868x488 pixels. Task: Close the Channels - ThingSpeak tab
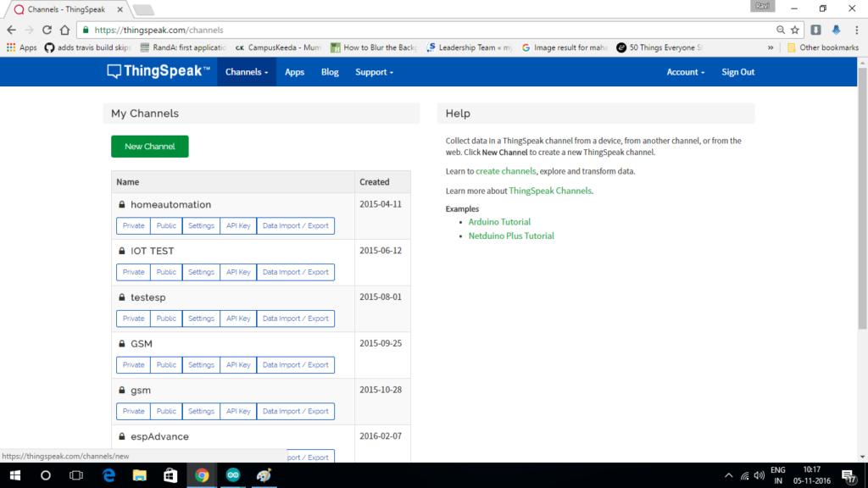pyautogui.click(x=120, y=9)
